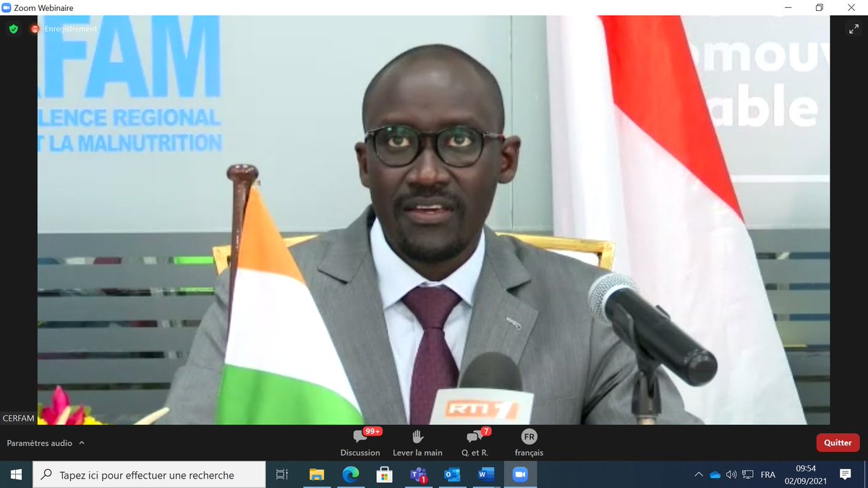Open the volume control tray icon
Viewport: 868px width, 488px height.
coord(731,475)
